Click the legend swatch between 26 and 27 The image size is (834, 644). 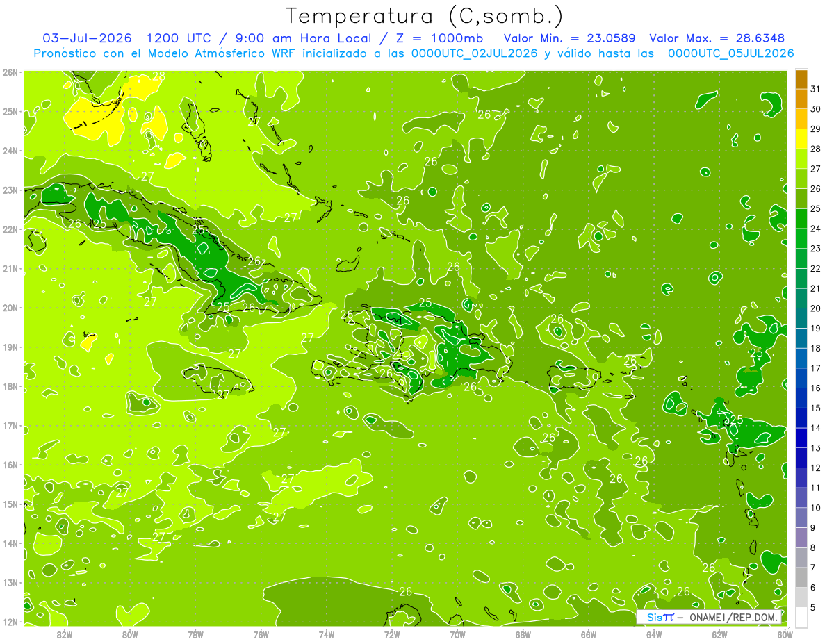point(802,179)
